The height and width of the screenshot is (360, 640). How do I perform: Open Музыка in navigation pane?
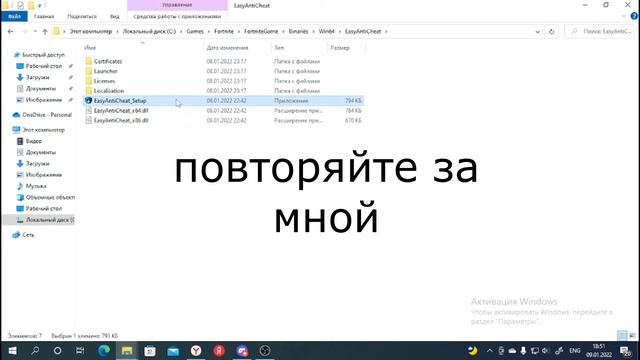pos(36,186)
